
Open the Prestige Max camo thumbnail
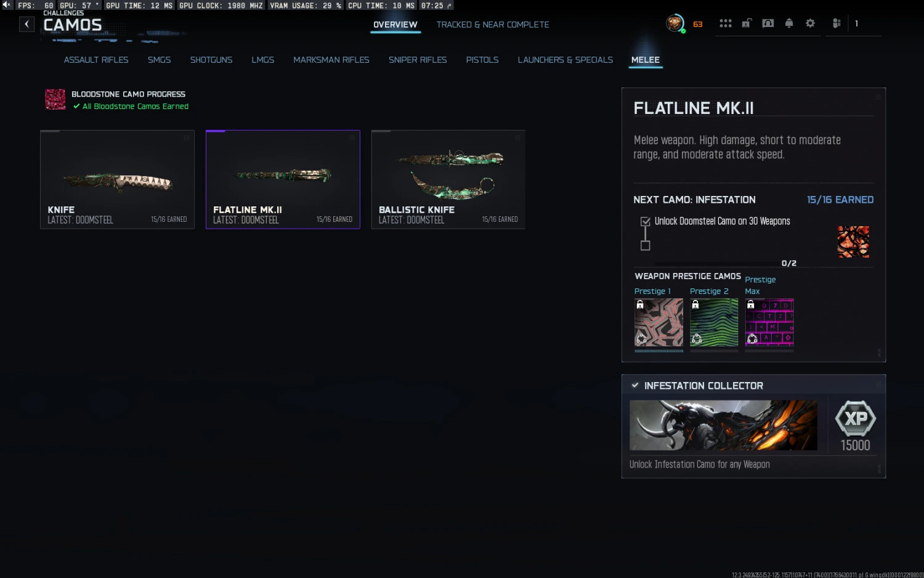tap(769, 322)
